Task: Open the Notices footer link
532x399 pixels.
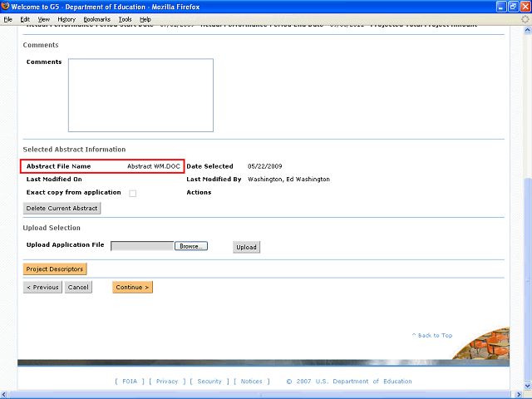Action: click(x=251, y=382)
